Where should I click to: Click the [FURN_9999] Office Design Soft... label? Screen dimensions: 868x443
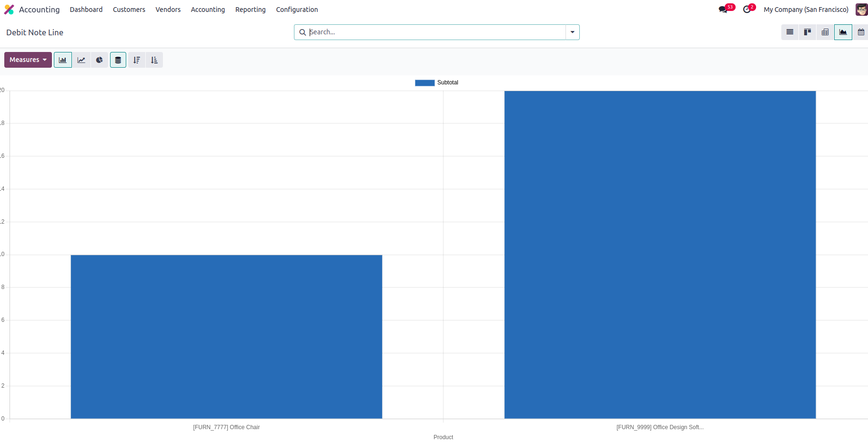(660, 427)
